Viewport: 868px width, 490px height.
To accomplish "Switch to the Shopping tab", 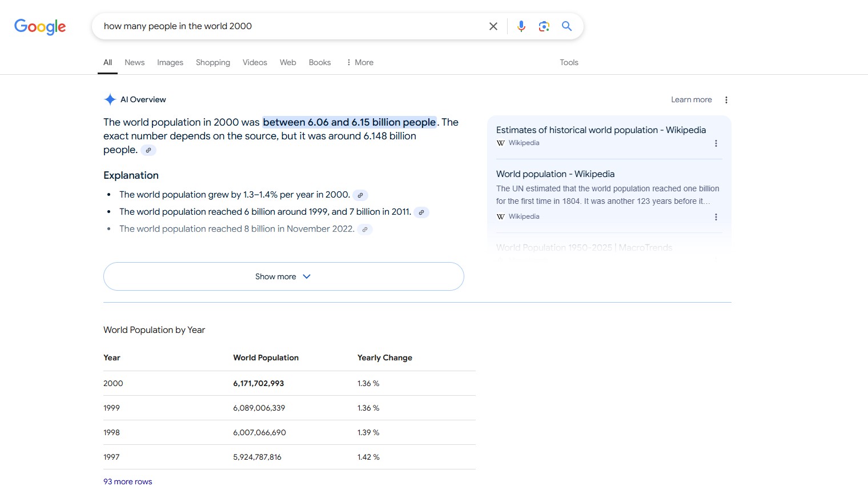I will click(213, 62).
